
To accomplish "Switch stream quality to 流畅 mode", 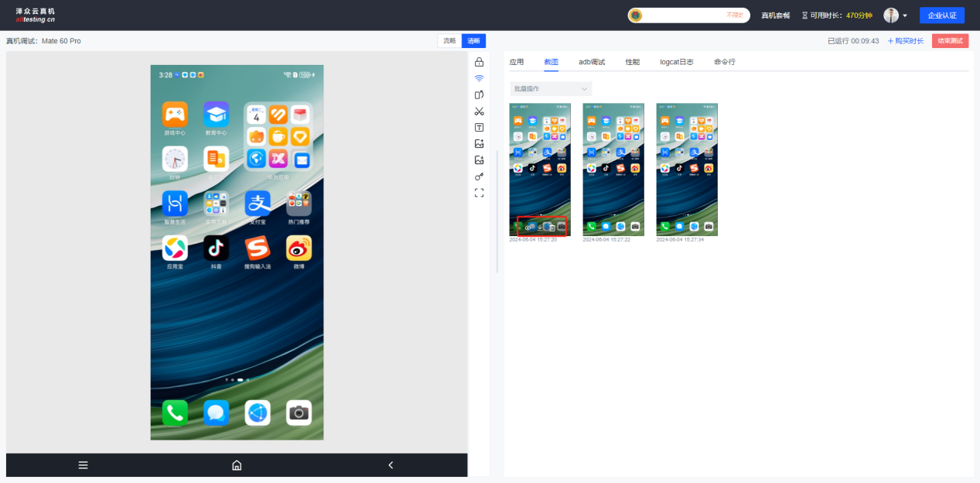I will click(449, 41).
